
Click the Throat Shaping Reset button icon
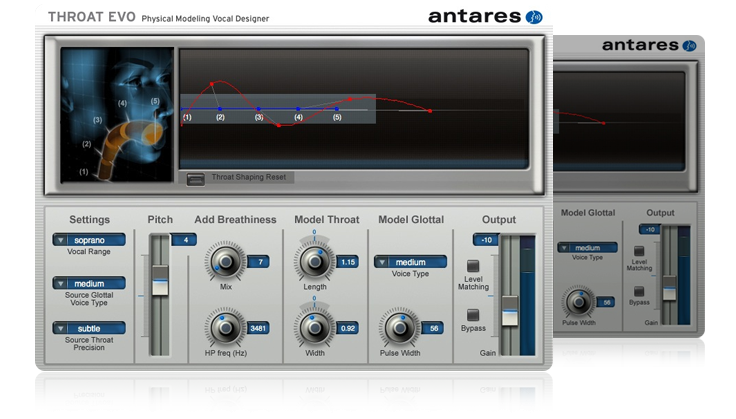click(x=195, y=179)
